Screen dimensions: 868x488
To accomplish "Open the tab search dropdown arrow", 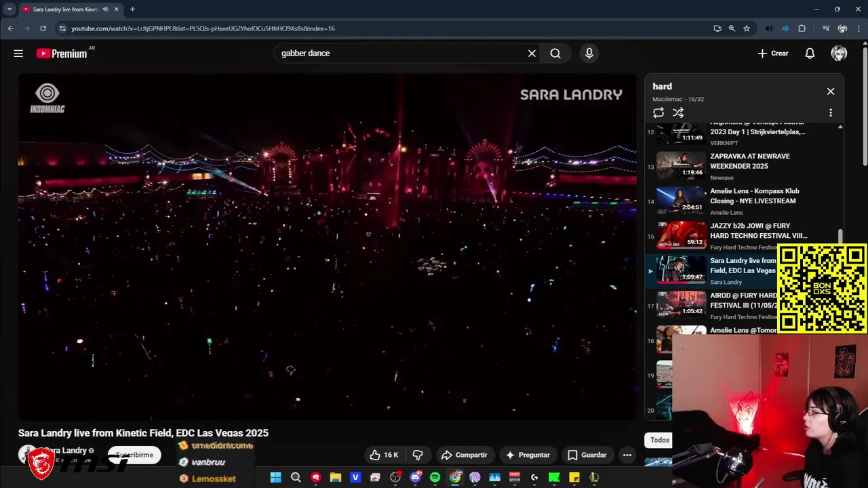I will (9, 9).
